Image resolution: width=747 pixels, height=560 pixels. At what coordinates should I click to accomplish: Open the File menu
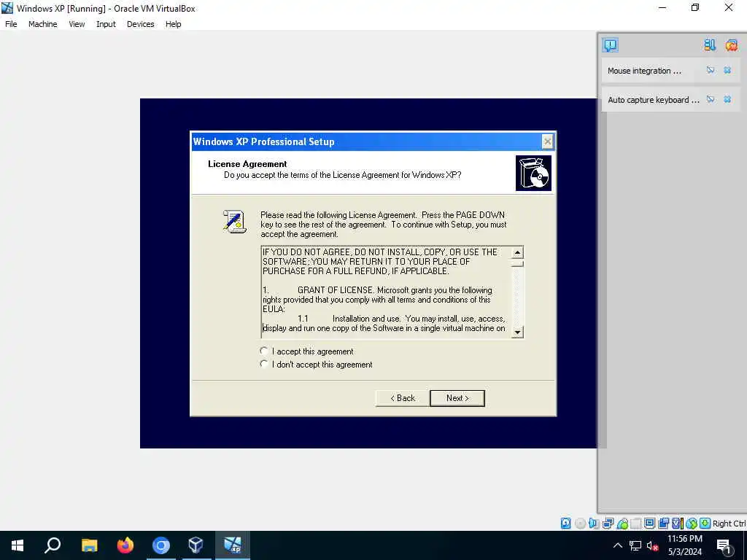pos(11,24)
